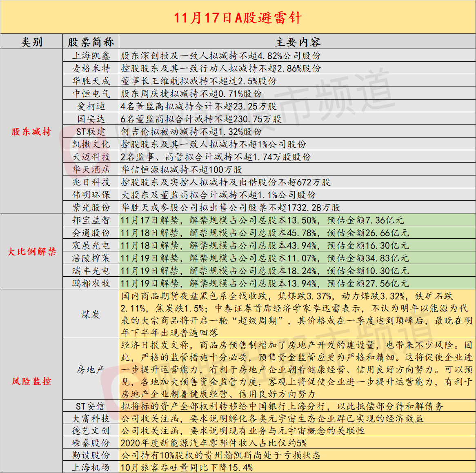This screenshot has width=476, height=473.
Task: Click text 控股股东及其一致行动人拟减持不超2.86%股份
Action: click(221, 68)
